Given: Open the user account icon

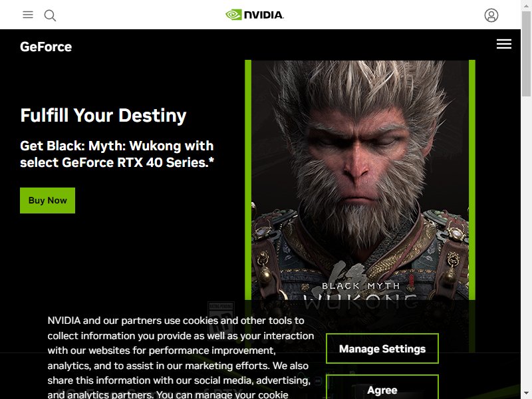Looking at the screenshot, I should pos(491,15).
